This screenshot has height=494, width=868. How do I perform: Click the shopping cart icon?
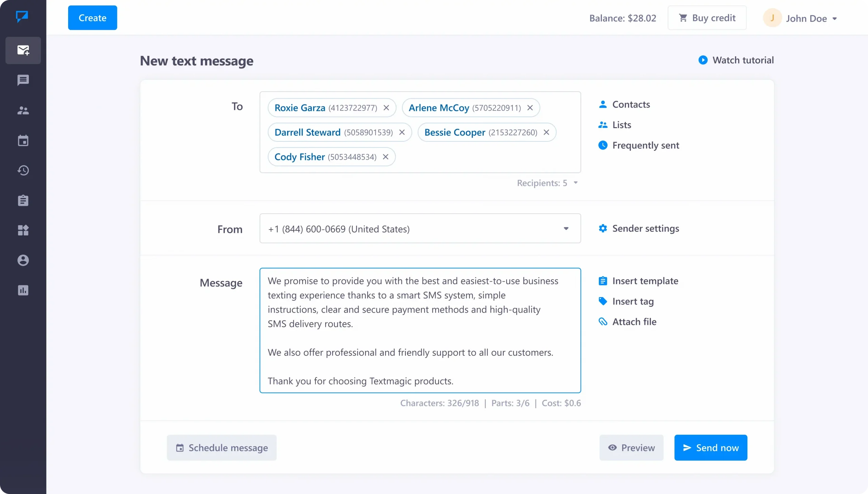tap(683, 18)
